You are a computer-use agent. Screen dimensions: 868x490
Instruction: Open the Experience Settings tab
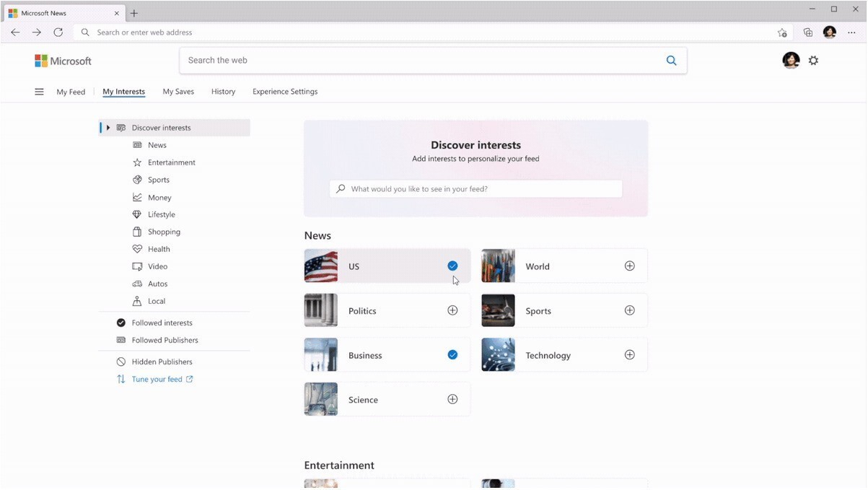(x=285, y=92)
